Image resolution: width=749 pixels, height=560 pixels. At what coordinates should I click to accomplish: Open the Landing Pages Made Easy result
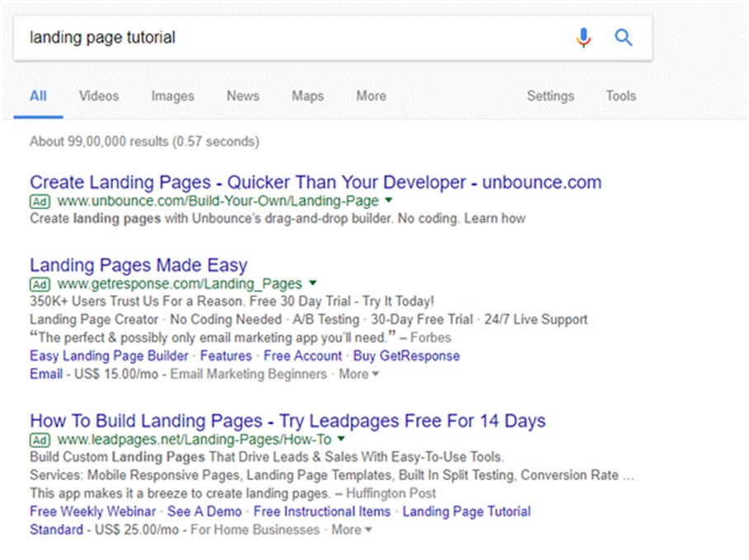(x=138, y=265)
